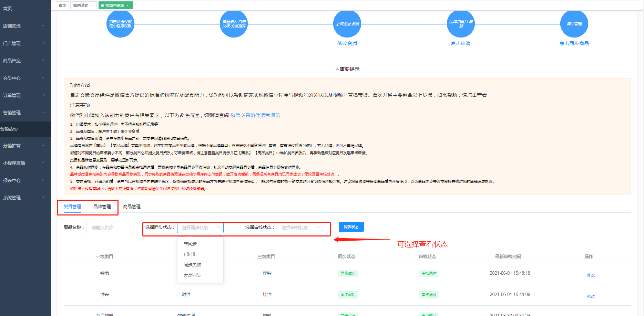Click the 上传企业资质 step circle
Viewport: 644px width, 316px height.
347,24
